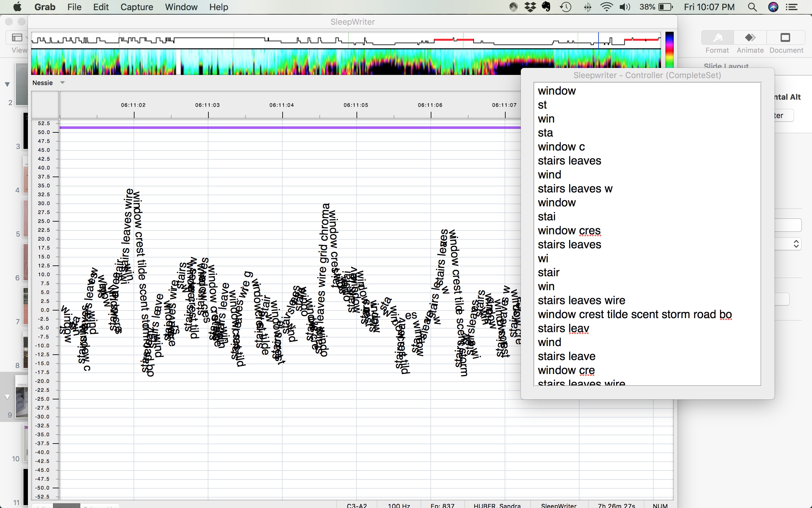Open the Nessie channel dropdown
This screenshot has width=812, height=508.
[x=62, y=83]
